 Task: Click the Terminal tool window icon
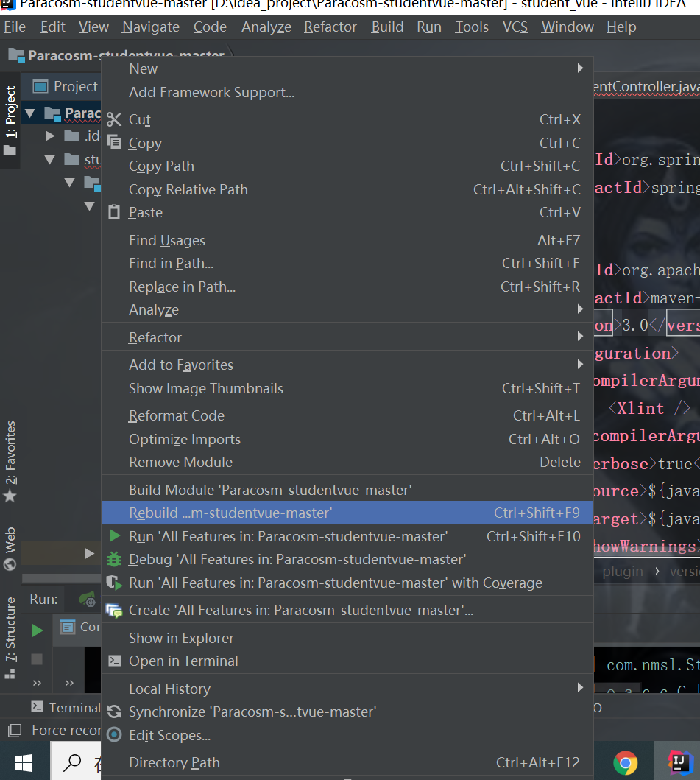[x=38, y=707]
